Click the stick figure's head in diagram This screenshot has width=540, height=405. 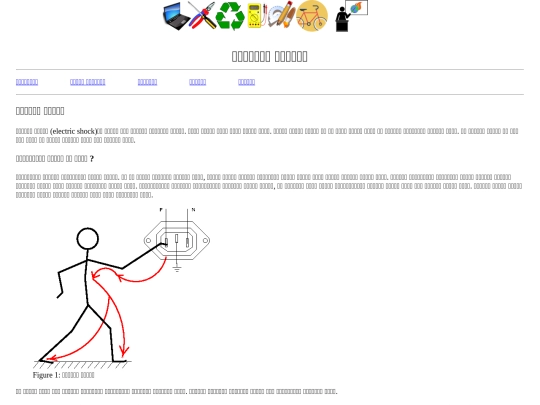point(87,238)
